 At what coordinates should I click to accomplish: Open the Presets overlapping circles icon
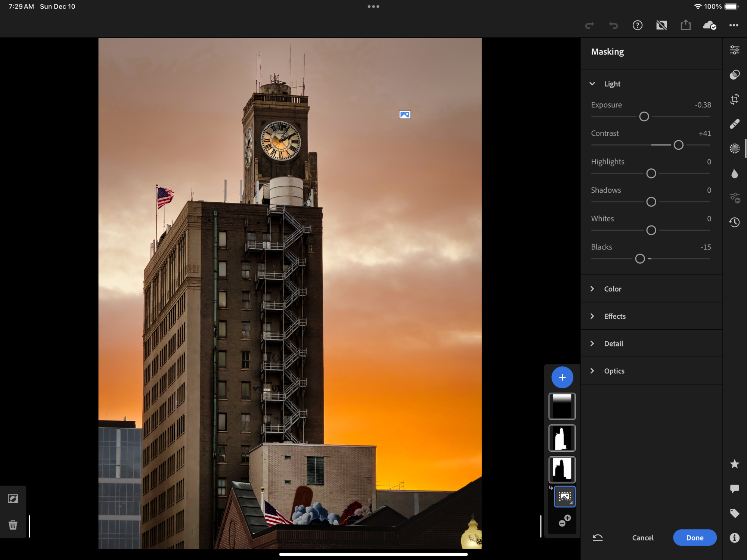tap(734, 75)
